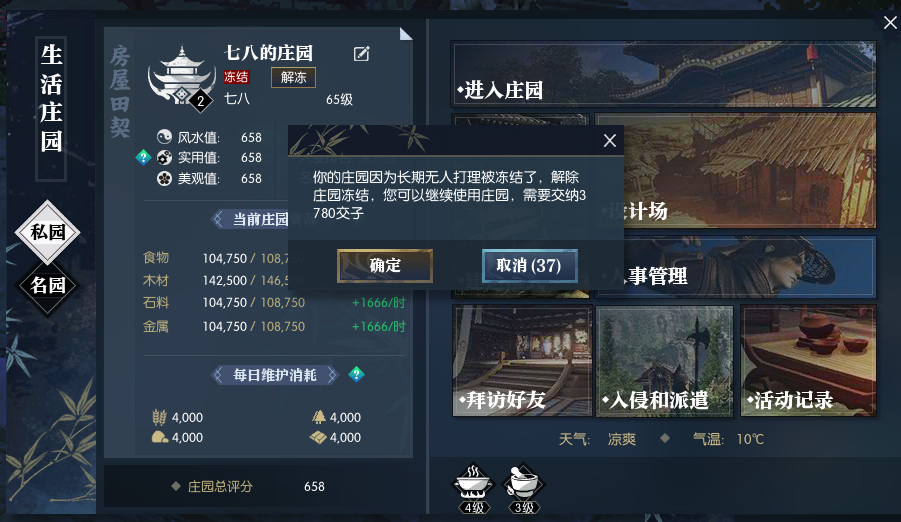Click the 解冻 unfreeze button
The image size is (901, 522).
(294, 78)
